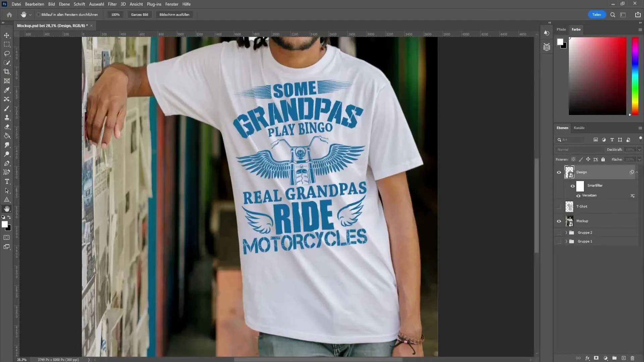The image size is (644, 362).
Task: Pick a color in the color field
Action: coord(597,76)
